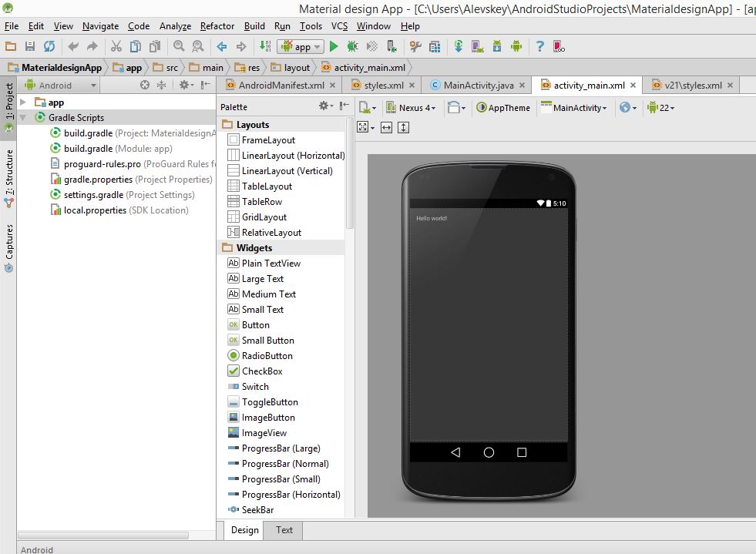Open the API level 22 dropdown
Viewport: 756px width, 554px height.
click(x=661, y=108)
